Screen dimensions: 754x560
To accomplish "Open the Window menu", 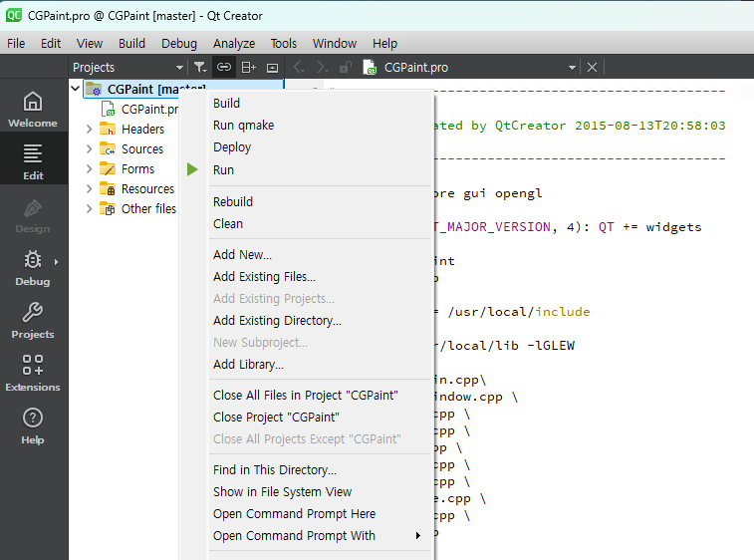I will tap(335, 43).
